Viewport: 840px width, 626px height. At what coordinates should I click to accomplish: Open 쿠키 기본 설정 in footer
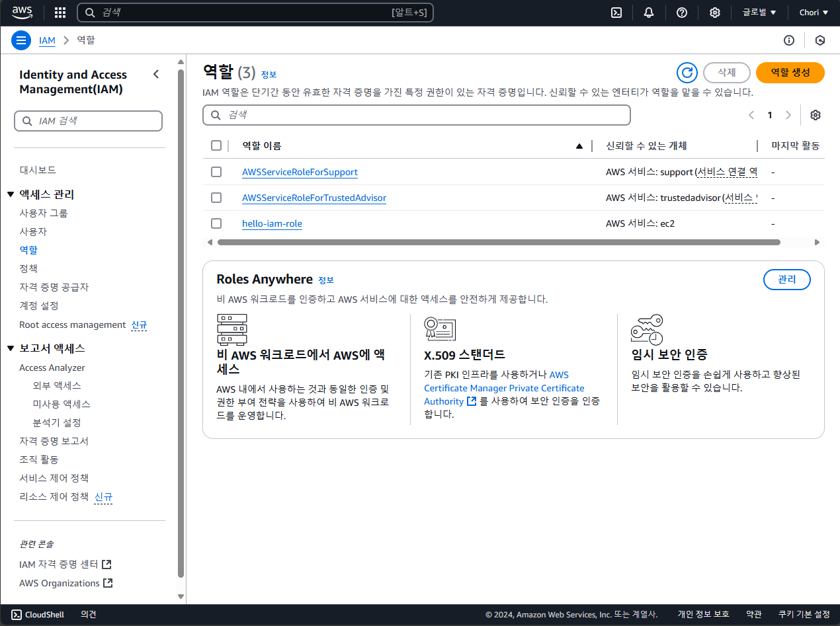click(x=804, y=615)
